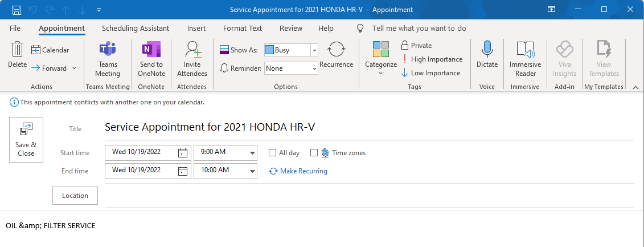Enable the All day checkbox

point(272,153)
